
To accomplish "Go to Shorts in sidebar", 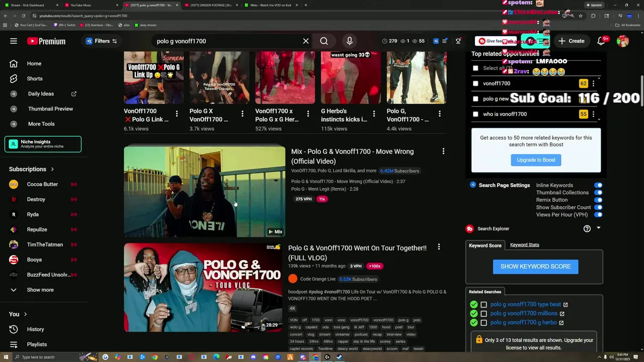I will pyautogui.click(x=35, y=78).
